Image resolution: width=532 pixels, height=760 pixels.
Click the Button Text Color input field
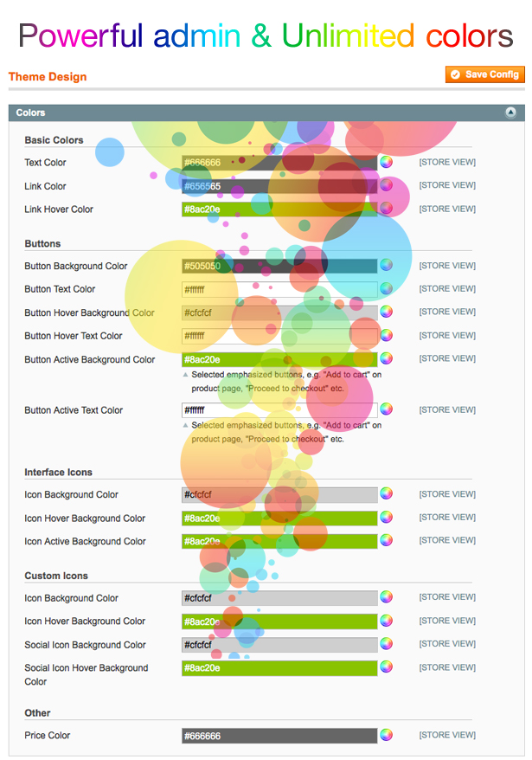coord(279,289)
